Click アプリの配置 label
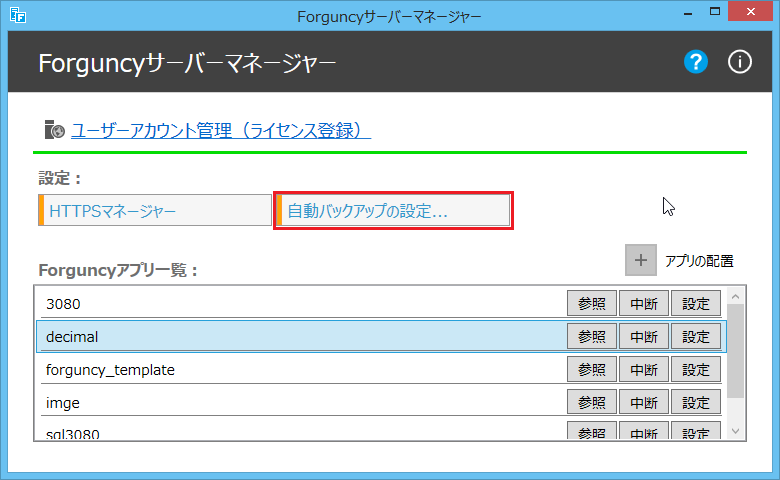This screenshot has height=480, width=780. [699, 261]
